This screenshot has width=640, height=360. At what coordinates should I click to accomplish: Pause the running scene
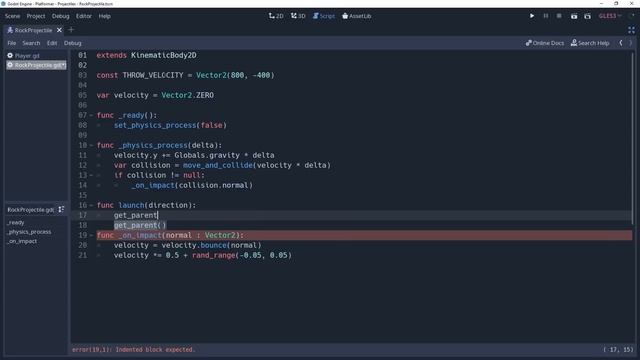pyautogui.click(x=546, y=16)
